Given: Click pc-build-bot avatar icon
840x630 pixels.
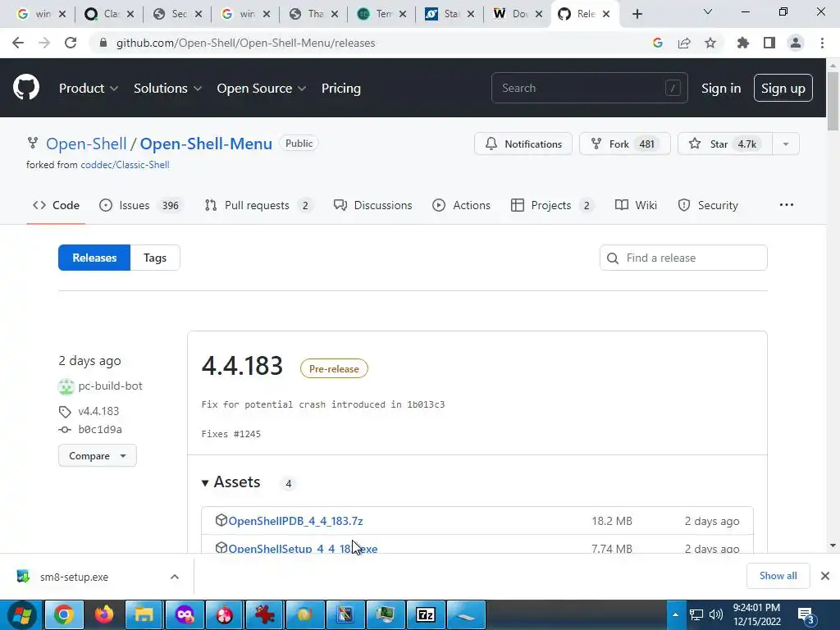Looking at the screenshot, I should 66,386.
